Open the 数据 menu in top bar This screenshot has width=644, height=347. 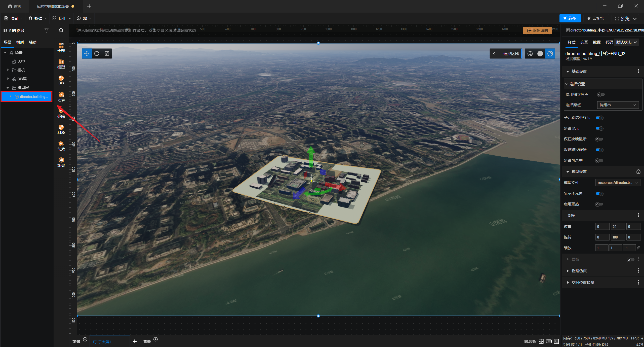[38, 18]
